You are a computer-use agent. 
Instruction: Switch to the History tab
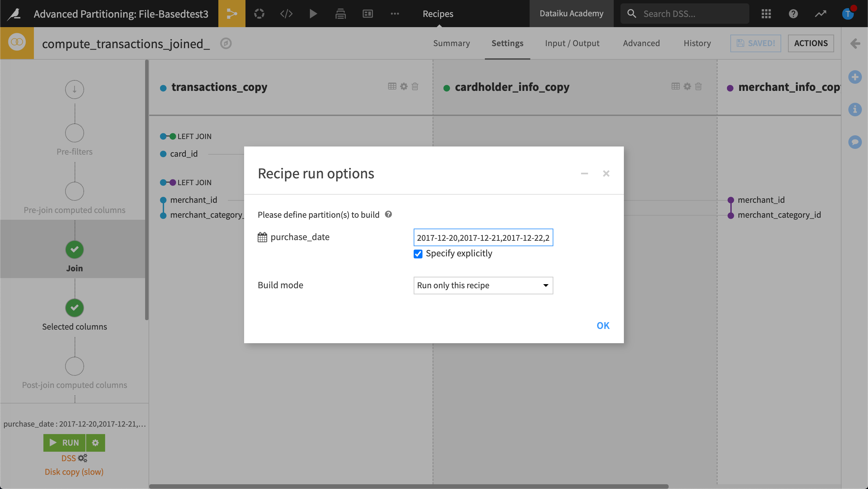point(697,43)
